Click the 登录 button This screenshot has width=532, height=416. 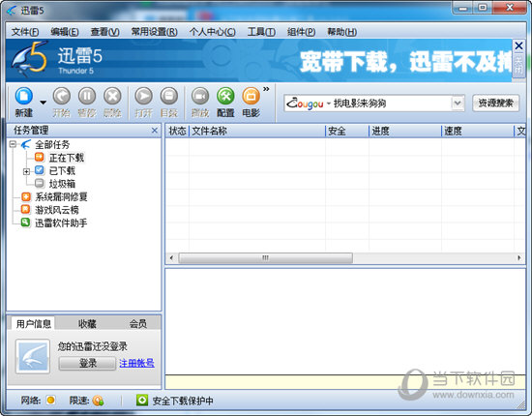point(87,364)
